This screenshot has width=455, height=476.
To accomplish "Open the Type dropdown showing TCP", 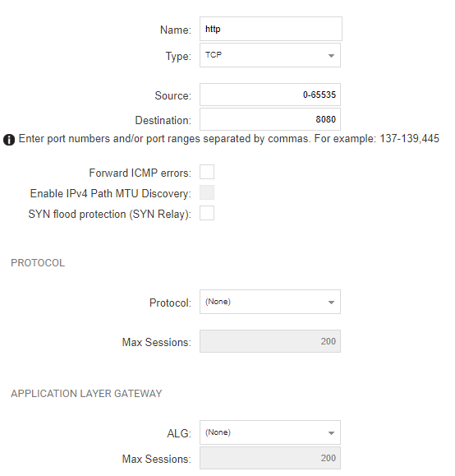I will pos(270,55).
